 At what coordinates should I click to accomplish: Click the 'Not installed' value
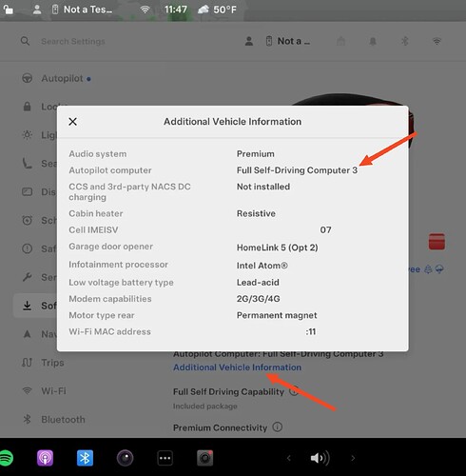(x=263, y=187)
